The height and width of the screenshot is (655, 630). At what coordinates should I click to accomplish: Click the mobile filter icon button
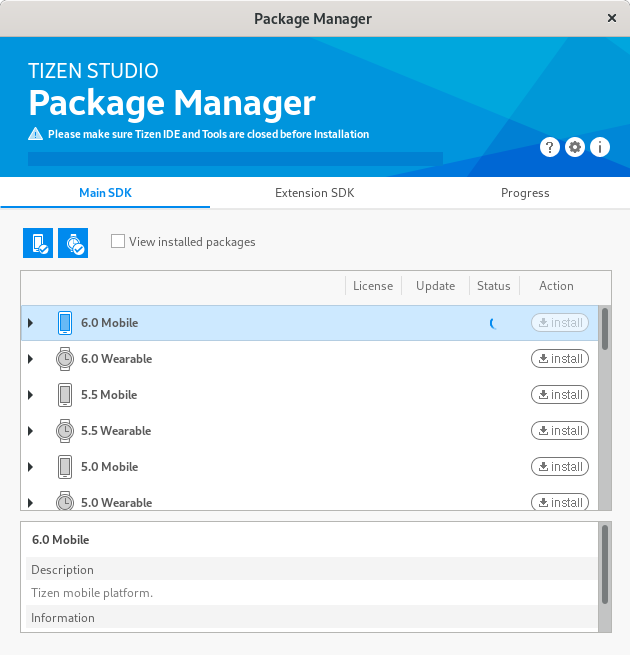(38, 242)
